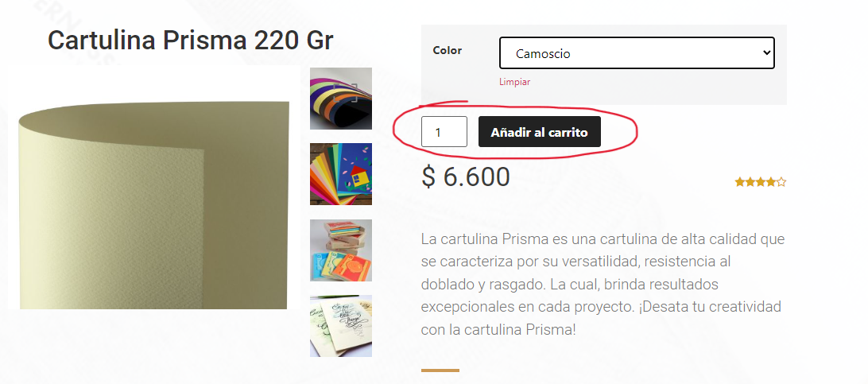Viewport: 868px width, 384px height.
Task: Click the first gold rating star
Action: pyautogui.click(x=739, y=182)
